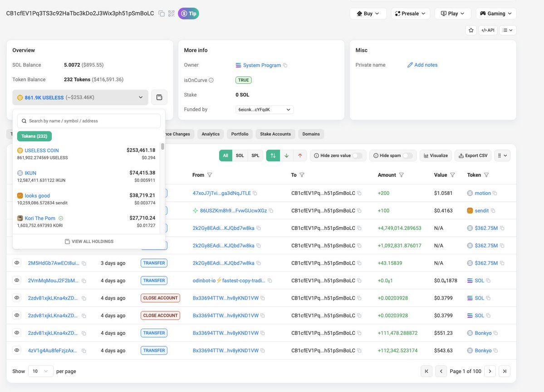Show QR code for the wallet address

(172, 14)
